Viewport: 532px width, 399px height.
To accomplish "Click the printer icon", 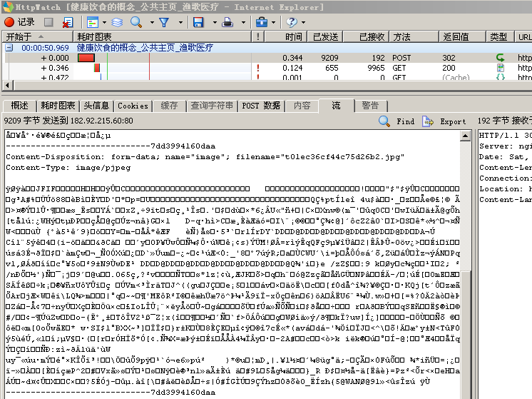I will [227, 22].
